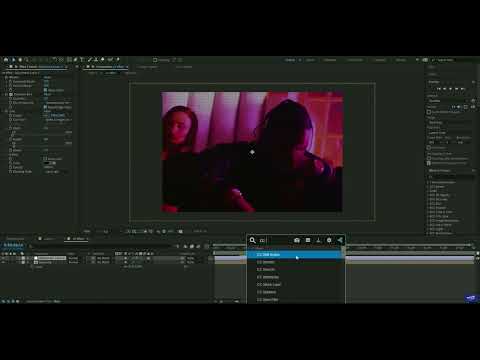Toggle 'Move time to preview time' checkbox
This screenshot has width=480, height=360.
pos(429,163)
